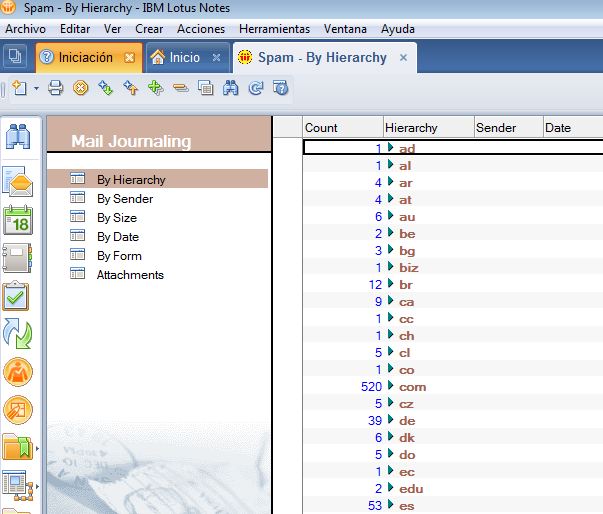Viewport: 603px width, 514px height.
Task: Expand the com category twistie
Action: coord(391,386)
